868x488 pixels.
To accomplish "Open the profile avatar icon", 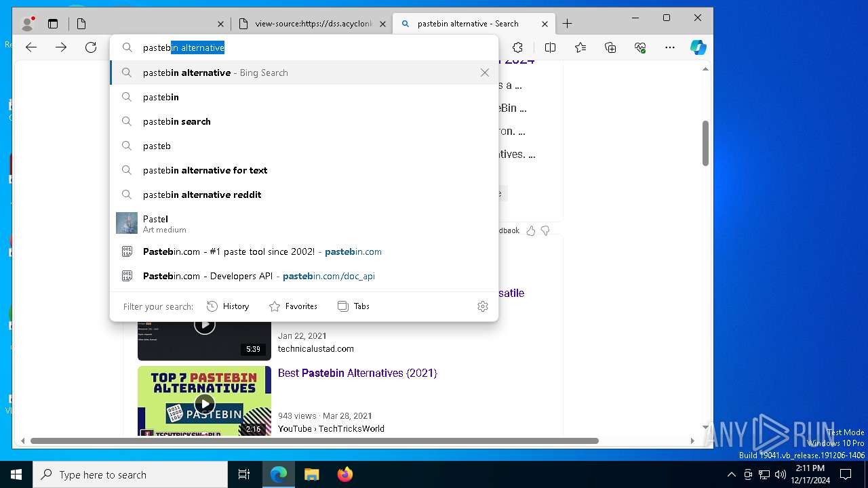I will [x=28, y=24].
